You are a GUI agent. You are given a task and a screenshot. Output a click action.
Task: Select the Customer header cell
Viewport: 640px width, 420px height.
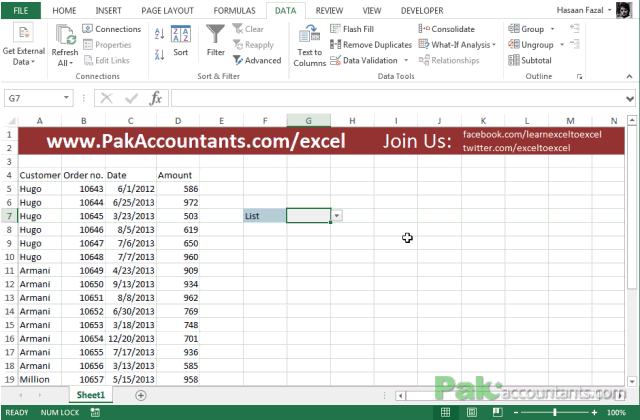tap(40, 175)
